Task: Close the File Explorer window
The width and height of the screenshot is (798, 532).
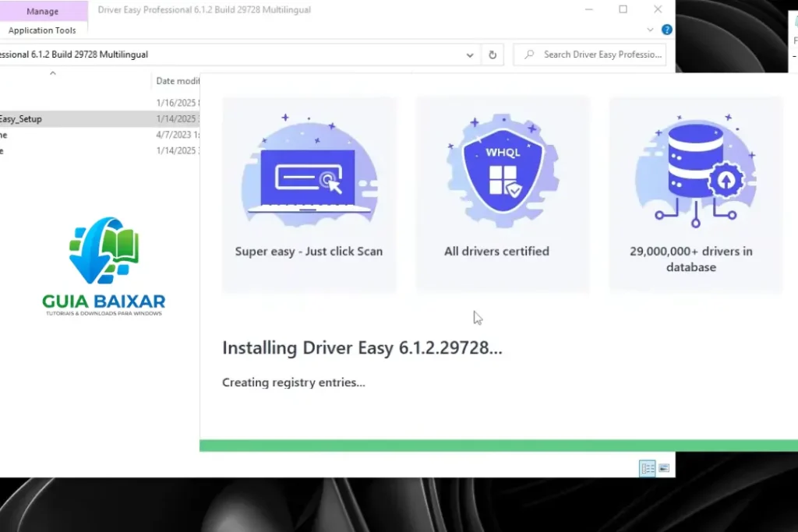Action: click(658, 9)
